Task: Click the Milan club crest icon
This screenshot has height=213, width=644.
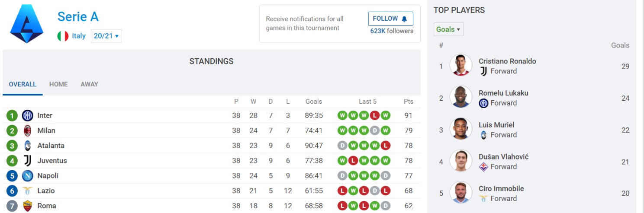Action: (28, 130)
